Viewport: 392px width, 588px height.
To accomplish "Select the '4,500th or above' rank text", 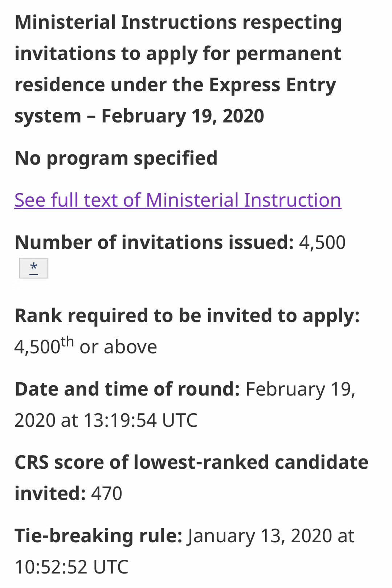I will 86,346.
